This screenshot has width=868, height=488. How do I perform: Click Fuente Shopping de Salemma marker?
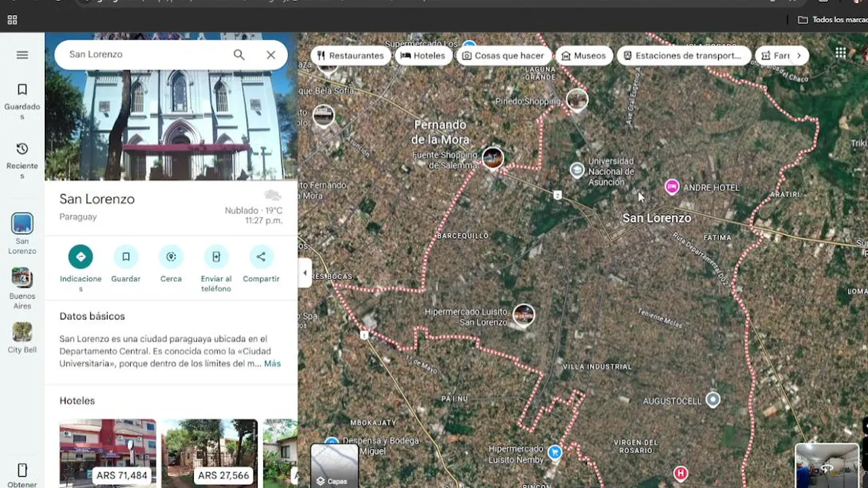[493, 158]
